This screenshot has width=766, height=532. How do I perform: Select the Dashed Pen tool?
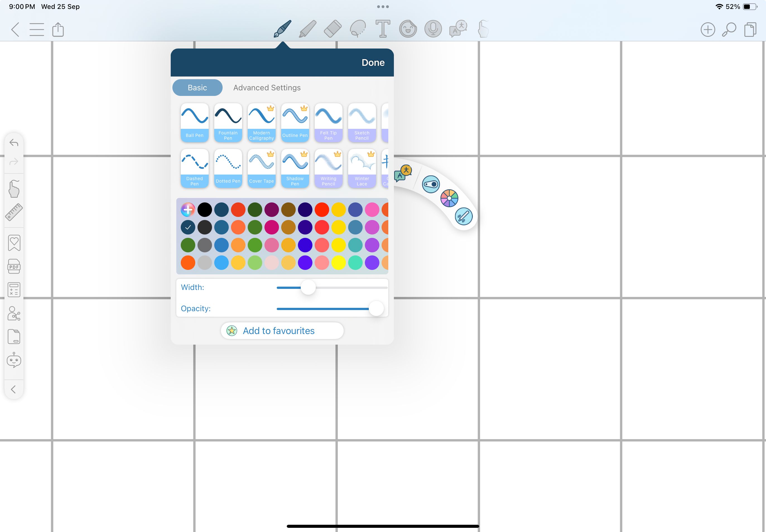pos(195,166)
